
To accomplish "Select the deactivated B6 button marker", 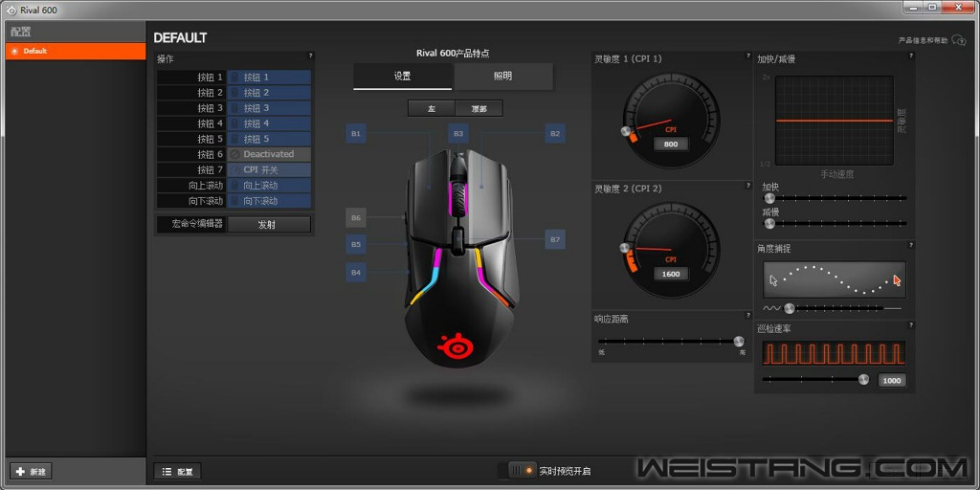I will click(x=356, y=217).
